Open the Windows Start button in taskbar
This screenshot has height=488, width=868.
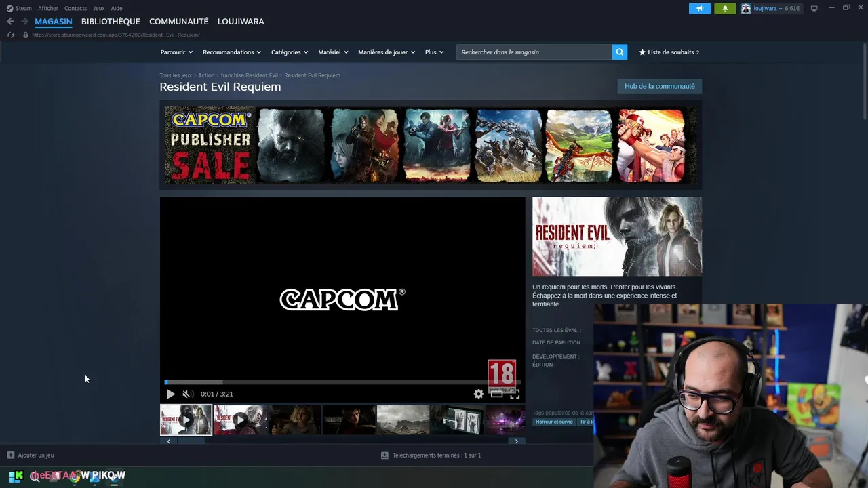point(16,476)
